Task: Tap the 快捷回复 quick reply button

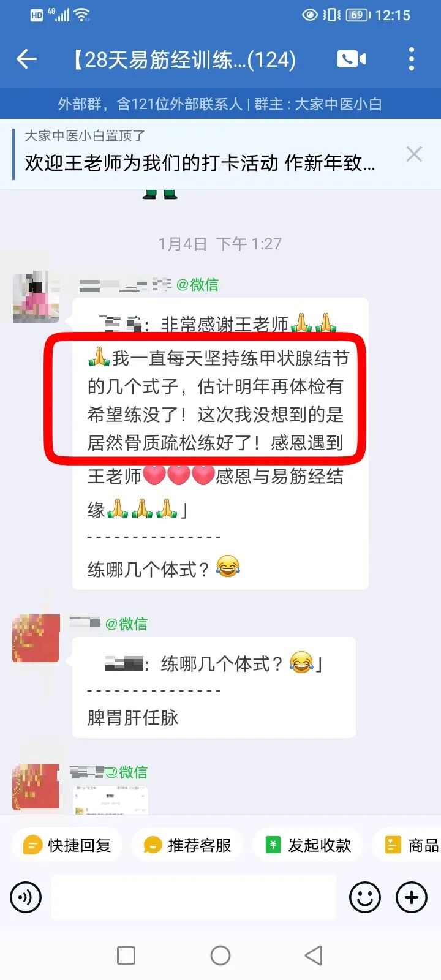Action: click(x=67, y=845)
